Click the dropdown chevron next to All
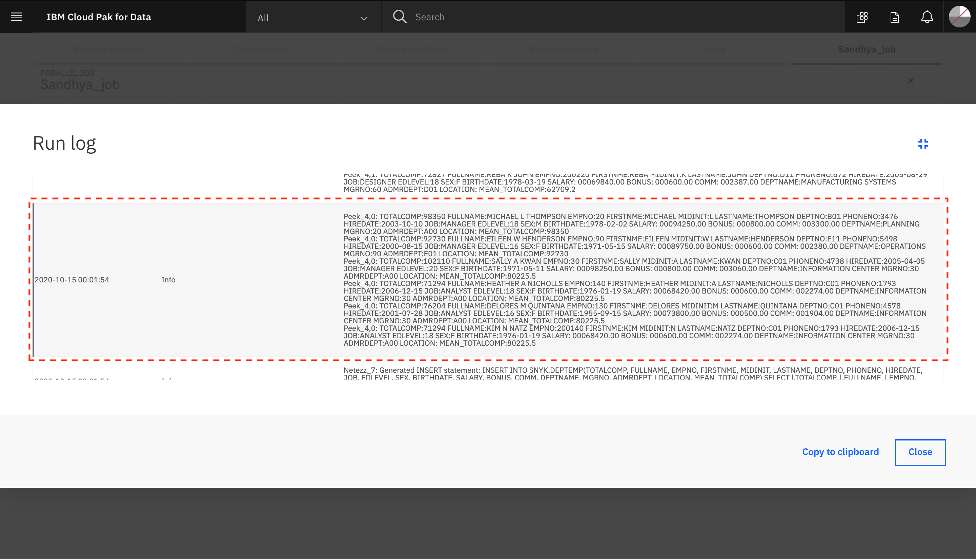Viewport: 976px width, 560px height. (x=364, y=18)
